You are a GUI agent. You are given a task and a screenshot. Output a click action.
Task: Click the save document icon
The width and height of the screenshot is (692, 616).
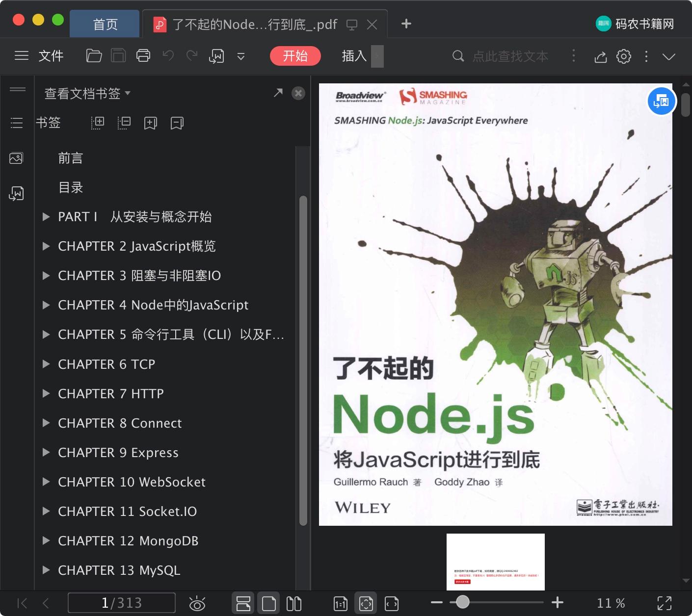(x=118, y=56)
